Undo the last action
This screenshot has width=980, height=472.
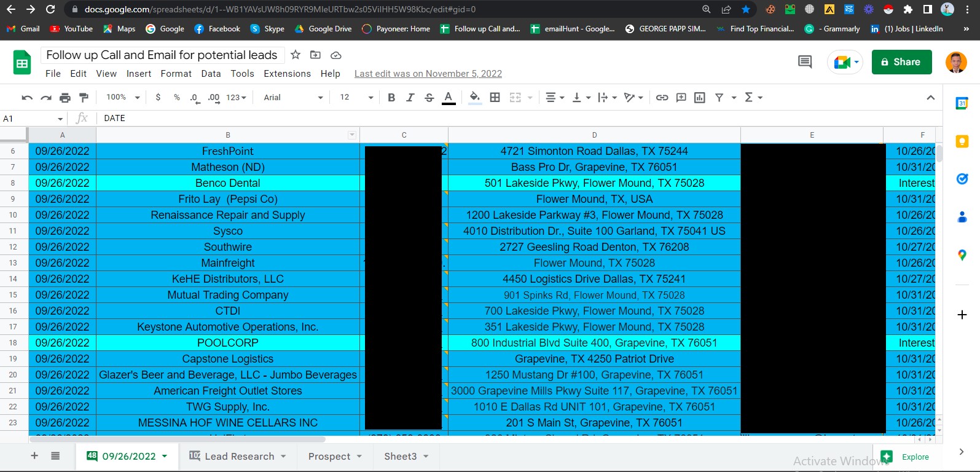coord(27,98)
